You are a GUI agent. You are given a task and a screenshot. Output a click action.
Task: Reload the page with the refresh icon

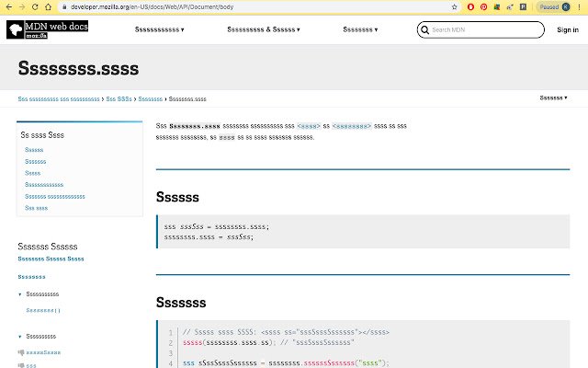point(35,6)
